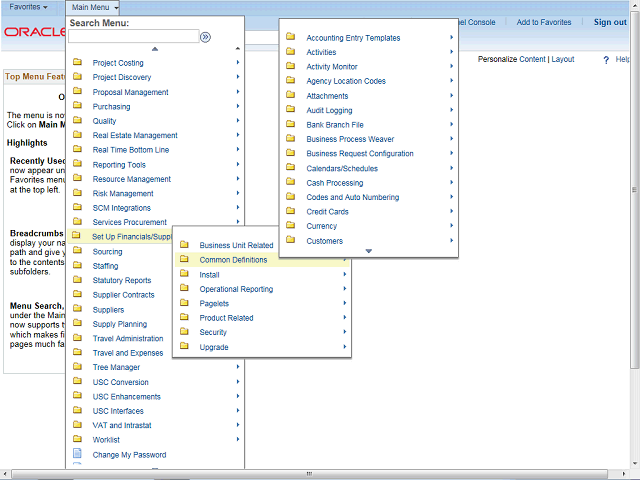Viewport: 640px width, 480px height.
Task: Click the folder icon next to Credit Cards
Action: (x=291, y=211)
